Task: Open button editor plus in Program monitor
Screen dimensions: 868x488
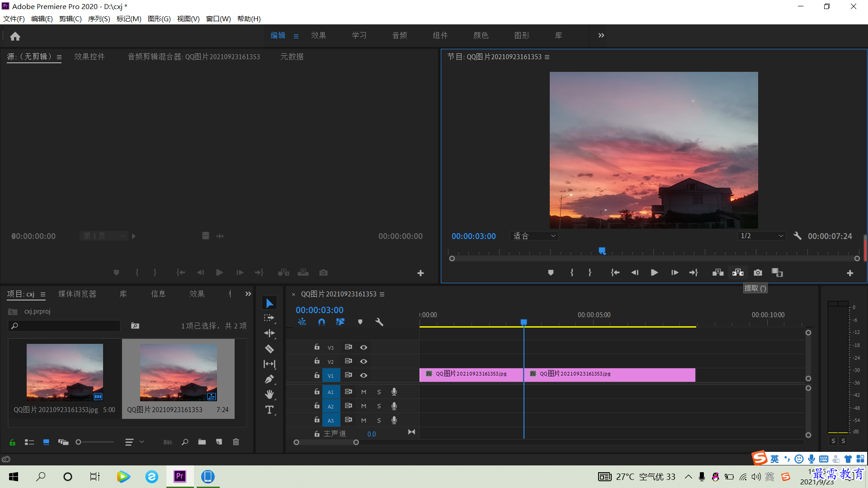Action: click(x=850, y=273)
